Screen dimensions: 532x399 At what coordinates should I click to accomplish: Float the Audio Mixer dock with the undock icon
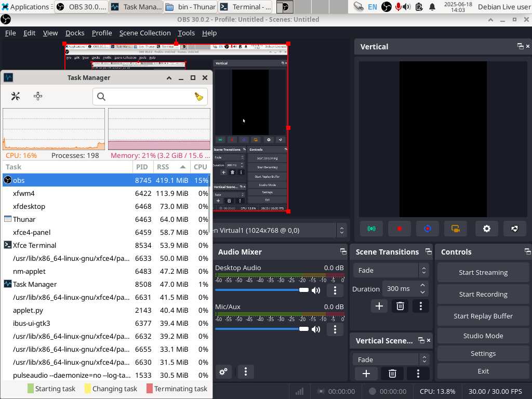(x=343, y=251)
